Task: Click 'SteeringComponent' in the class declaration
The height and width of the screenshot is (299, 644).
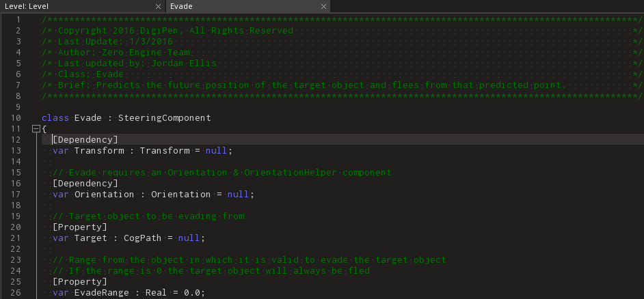Action: (x=165, y=118)
